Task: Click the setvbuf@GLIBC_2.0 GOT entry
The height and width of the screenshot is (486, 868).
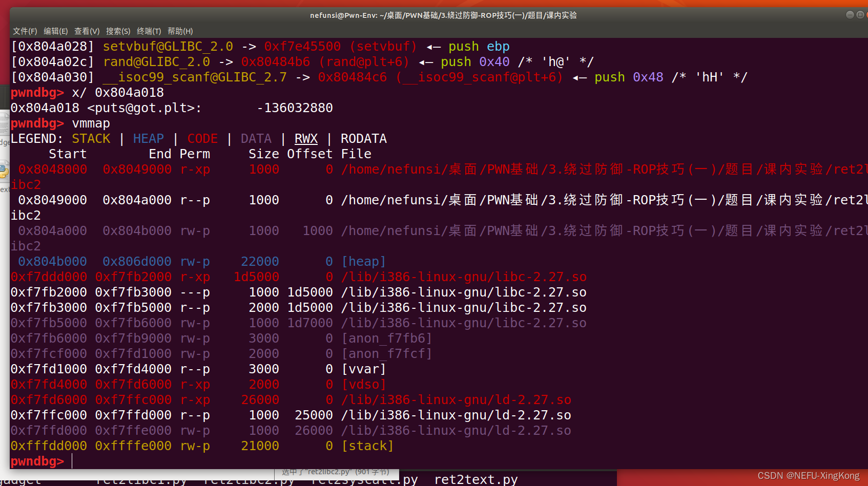Action: (168, 47)
